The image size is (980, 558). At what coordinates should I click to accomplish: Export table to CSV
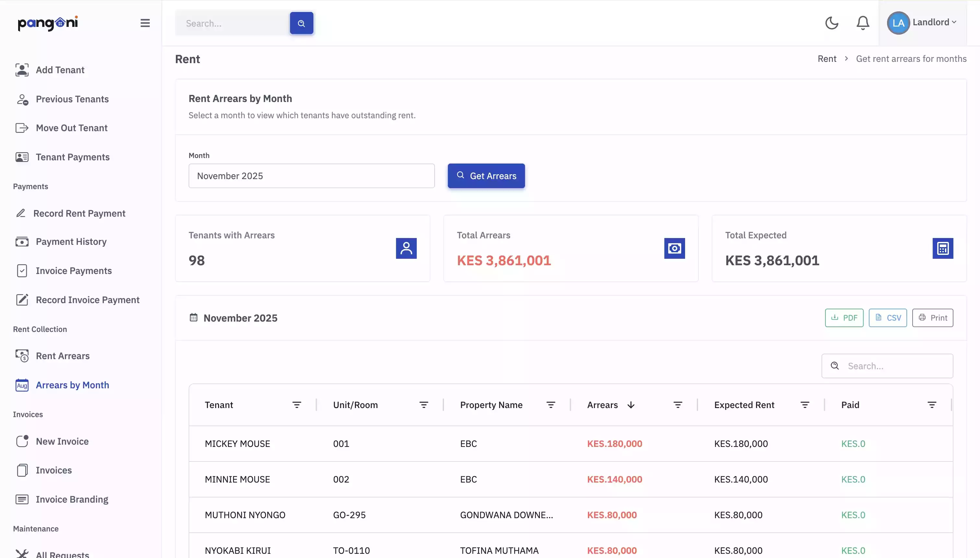888,318
